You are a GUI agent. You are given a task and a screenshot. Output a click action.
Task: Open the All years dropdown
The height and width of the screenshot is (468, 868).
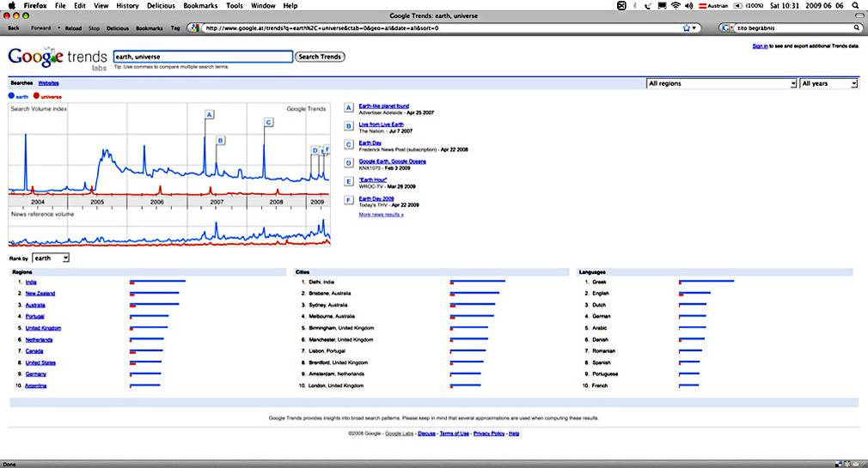[828, 83]
